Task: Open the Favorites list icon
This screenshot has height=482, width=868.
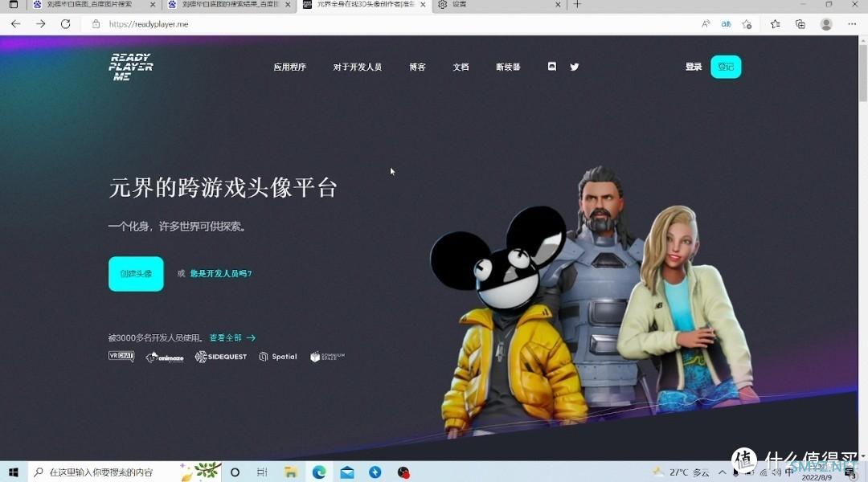Action: pyautogui.click(x=776, y=24)
